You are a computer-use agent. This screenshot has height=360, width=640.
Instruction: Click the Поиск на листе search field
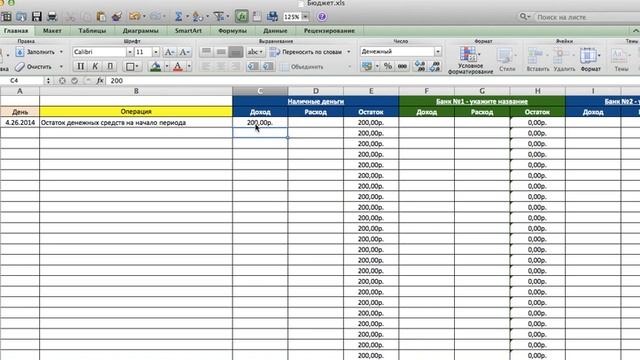click(x=587, y=17)
